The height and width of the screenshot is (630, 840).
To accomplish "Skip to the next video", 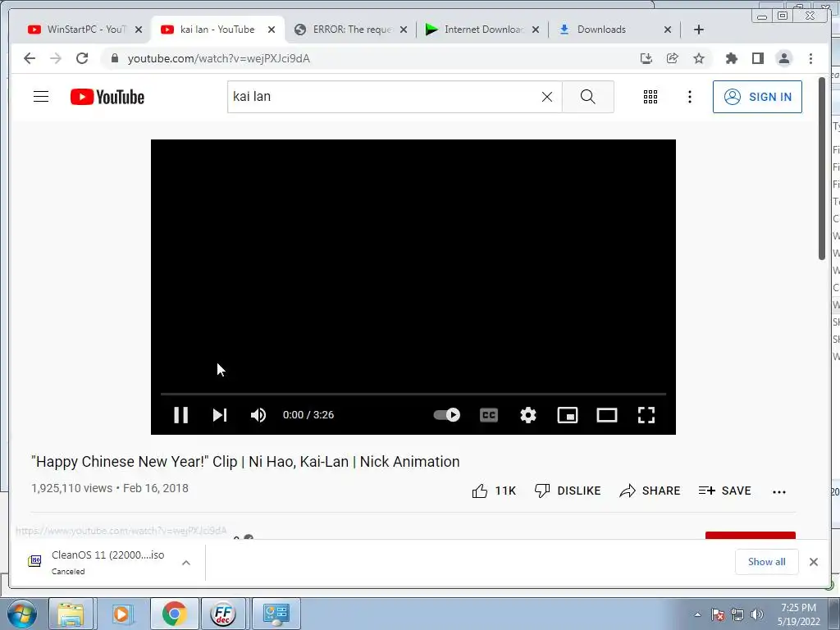I will pos(220,414).
